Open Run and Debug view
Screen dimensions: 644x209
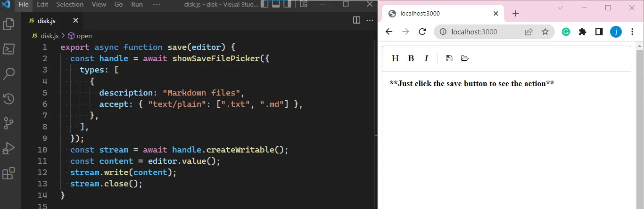[8, 149]
